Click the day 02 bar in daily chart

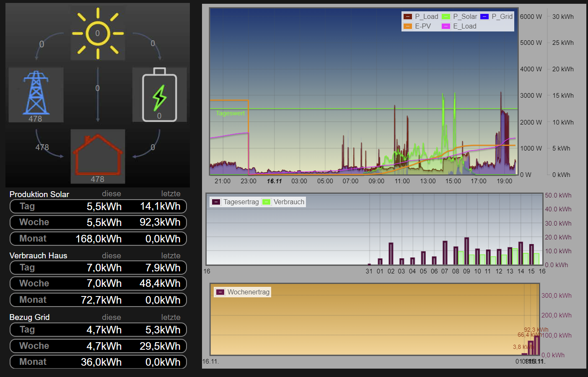pyautogui.click(x=391, y=254)
